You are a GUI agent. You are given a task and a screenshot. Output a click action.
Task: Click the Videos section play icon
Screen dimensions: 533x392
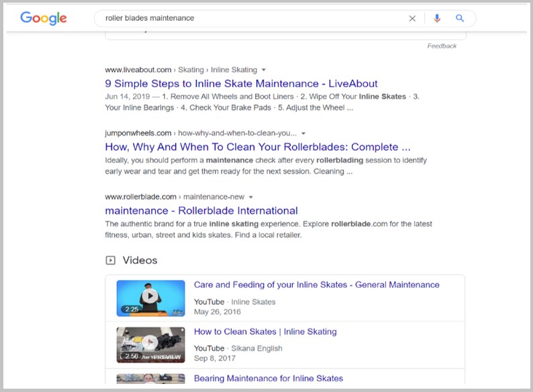111,260
